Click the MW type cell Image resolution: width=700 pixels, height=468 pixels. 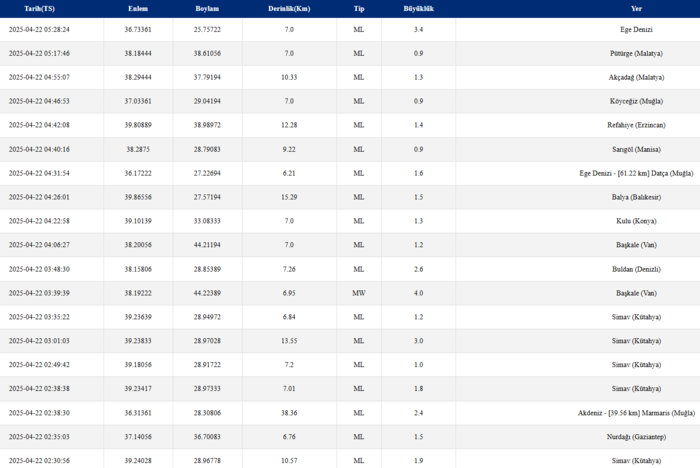[x=359, y=293]
